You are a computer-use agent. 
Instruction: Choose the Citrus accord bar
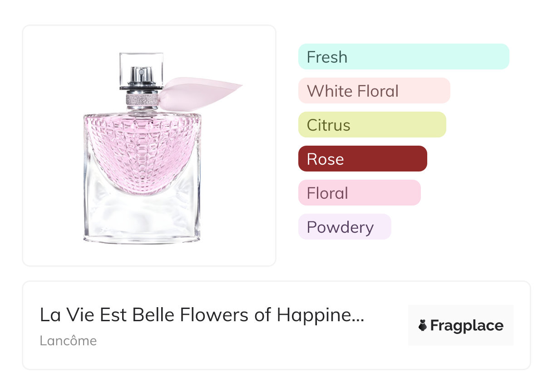(x=372, y=125)
